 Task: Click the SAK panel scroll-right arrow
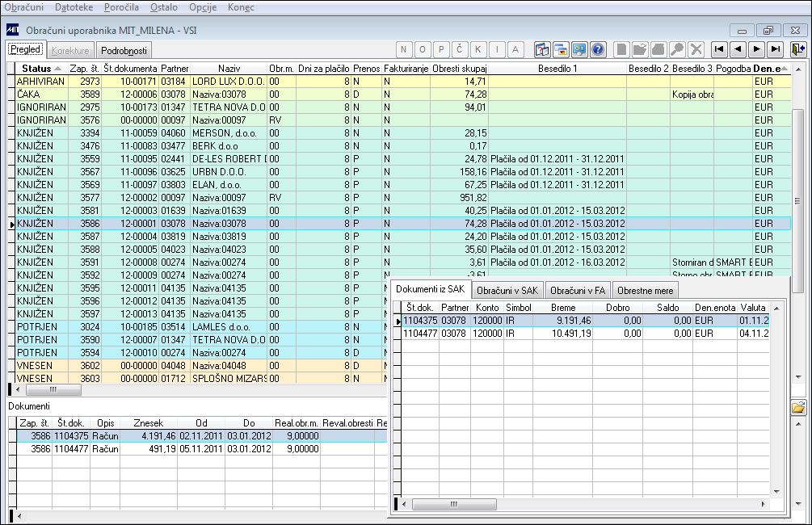pos(764,504)
